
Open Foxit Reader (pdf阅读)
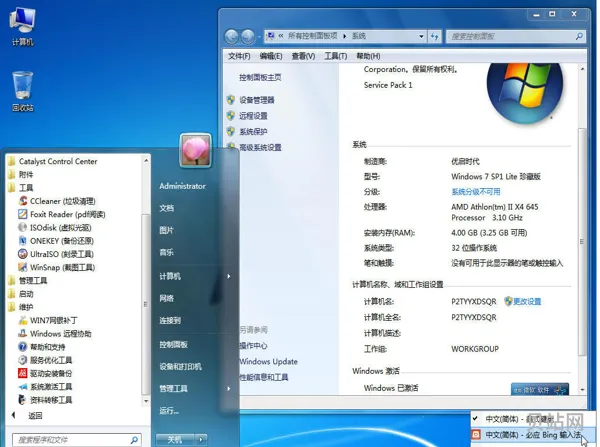[x=61, y=214]
